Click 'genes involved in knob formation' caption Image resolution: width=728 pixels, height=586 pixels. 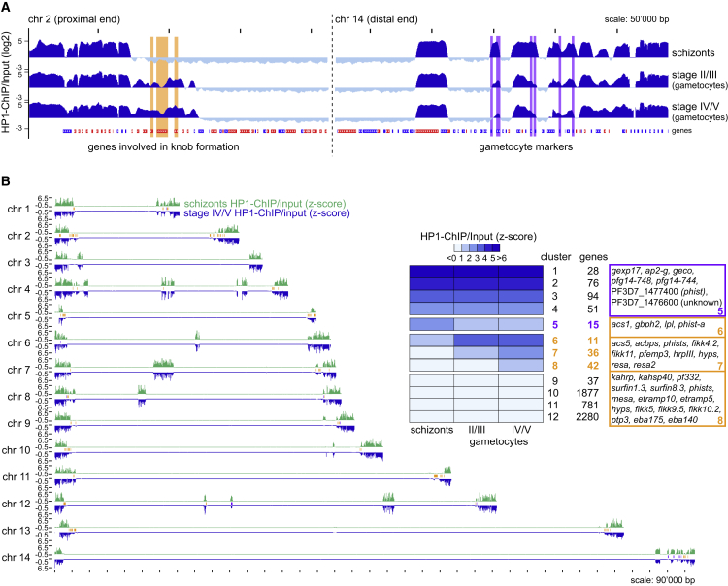pyautogui.click(x=163, y=147)
